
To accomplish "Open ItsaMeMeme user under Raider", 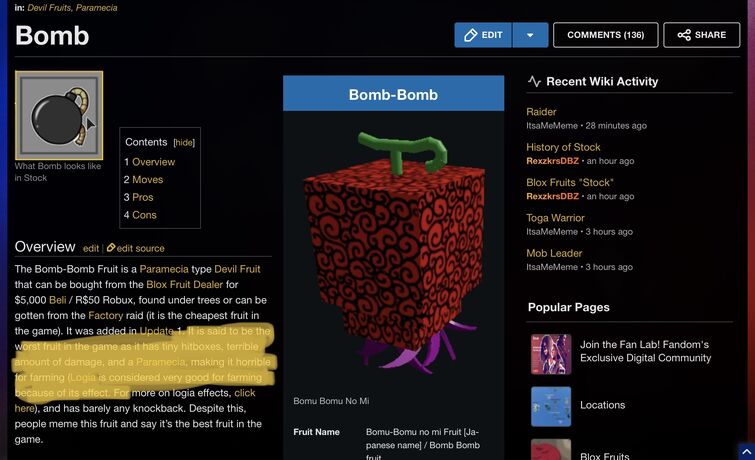I will click(552, 126).
